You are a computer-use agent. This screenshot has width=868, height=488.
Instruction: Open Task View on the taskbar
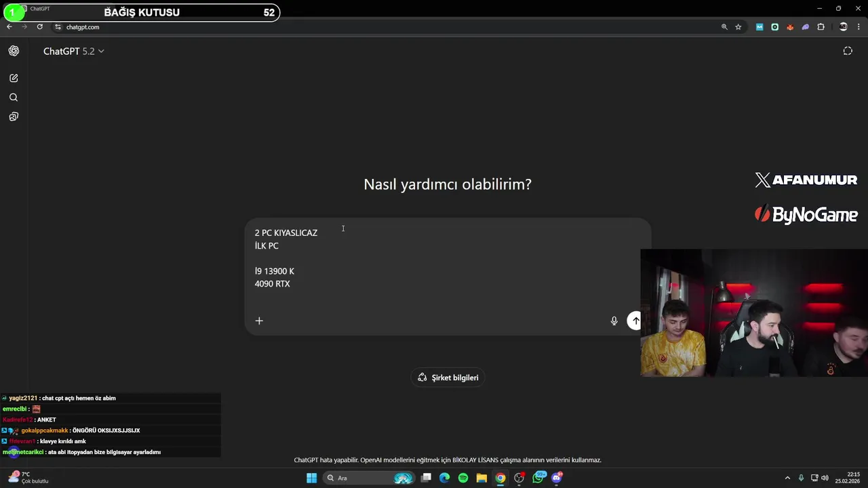[426, 478]
